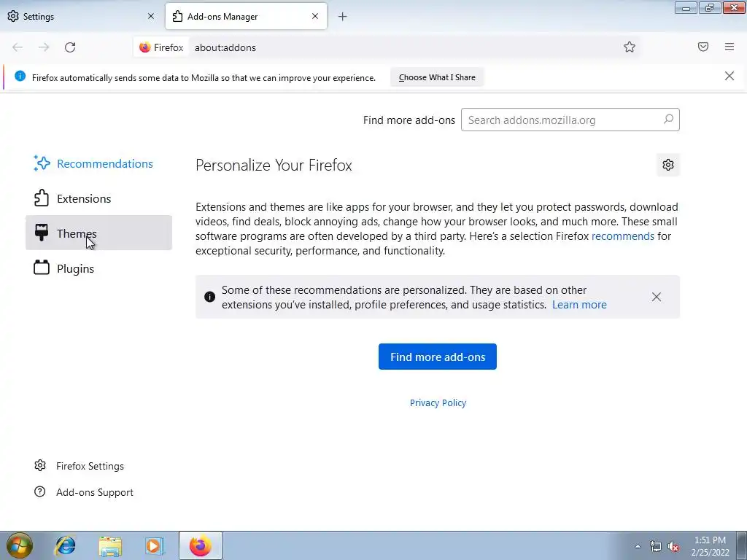
Task: Go forward one page
Action: click(44, 47)
